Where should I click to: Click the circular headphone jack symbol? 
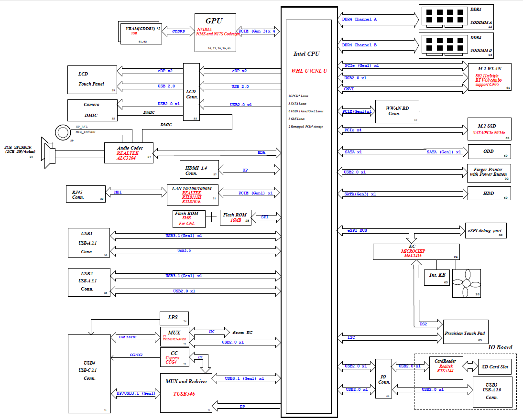pyautogui.click(x=62, y=132)
